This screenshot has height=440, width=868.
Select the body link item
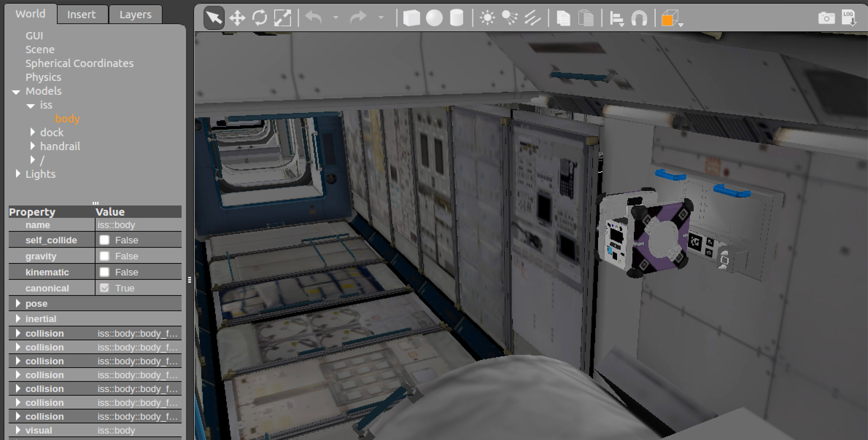[67, 119]
